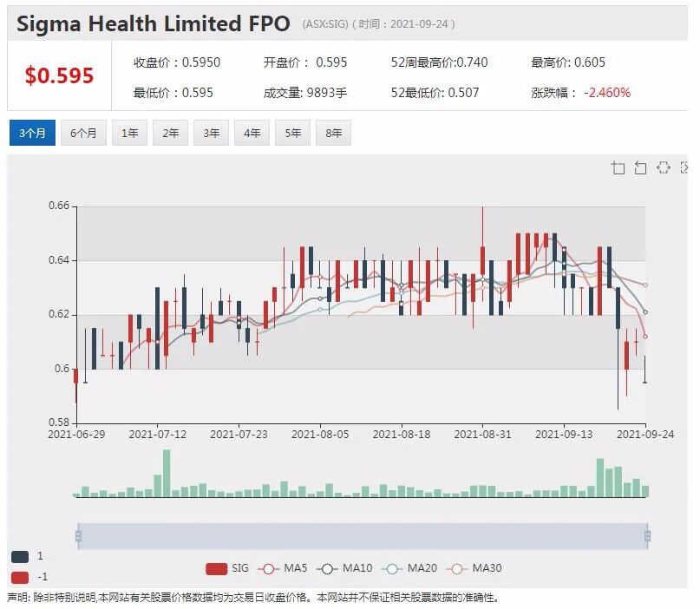Choose the 2年 range tab
The height and width of the screenshot is (609, 700).
coord(170,133)
